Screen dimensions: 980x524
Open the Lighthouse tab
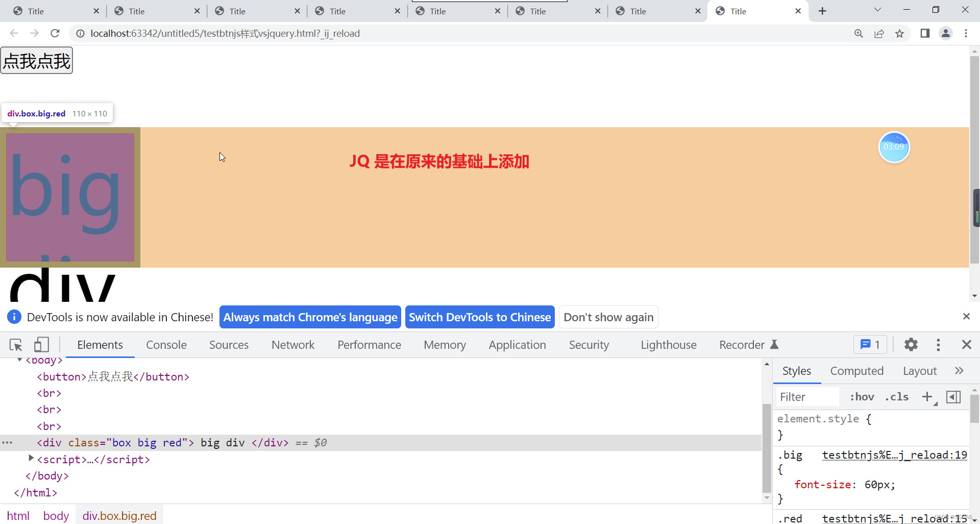[x=669, y=345]
